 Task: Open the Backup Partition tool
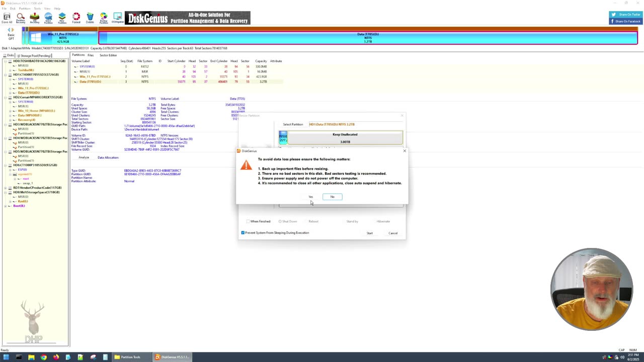click(104, 18)
